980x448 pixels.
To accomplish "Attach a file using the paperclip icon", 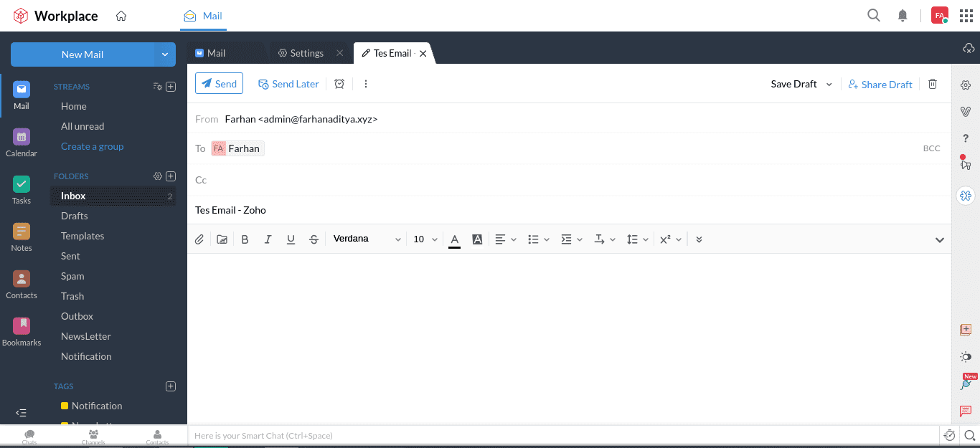I will tap(199, 239).
